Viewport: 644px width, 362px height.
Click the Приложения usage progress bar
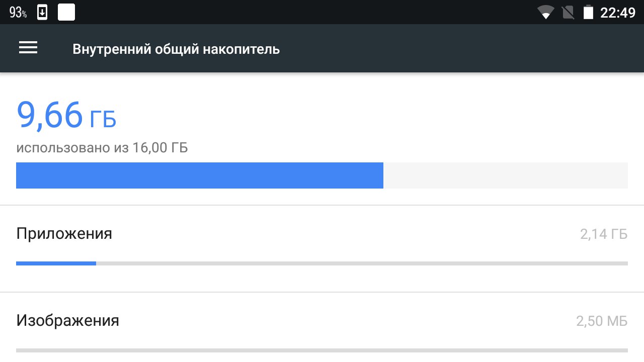pyautogui.click(x=322, y=263)
